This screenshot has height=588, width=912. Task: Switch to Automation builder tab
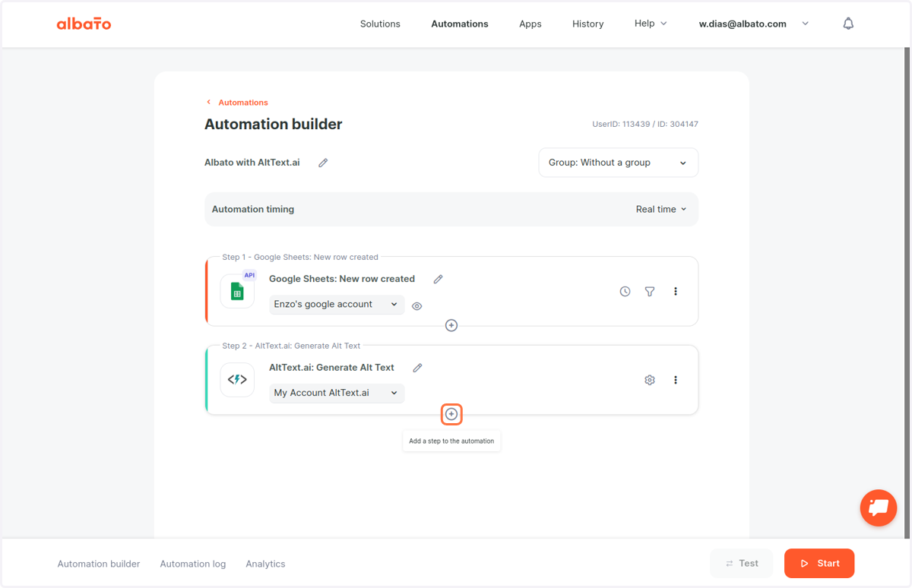(99, 564)
